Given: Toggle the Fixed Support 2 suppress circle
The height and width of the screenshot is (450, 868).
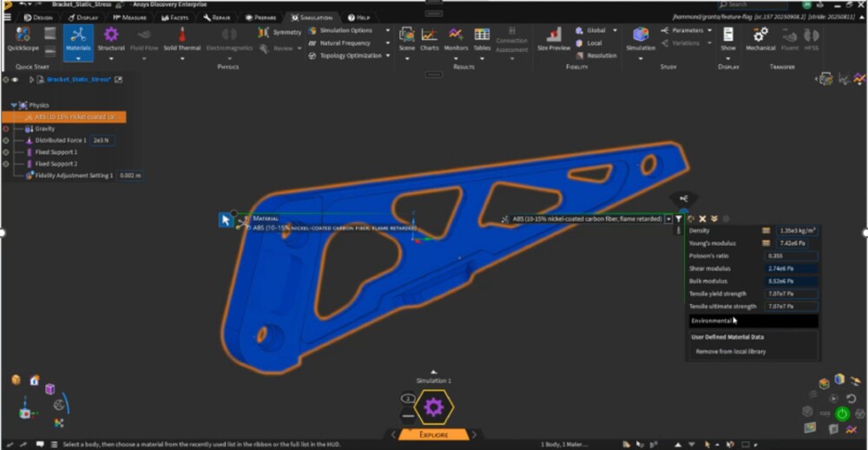Looking at the screenshot, I should tap(6, 164).
